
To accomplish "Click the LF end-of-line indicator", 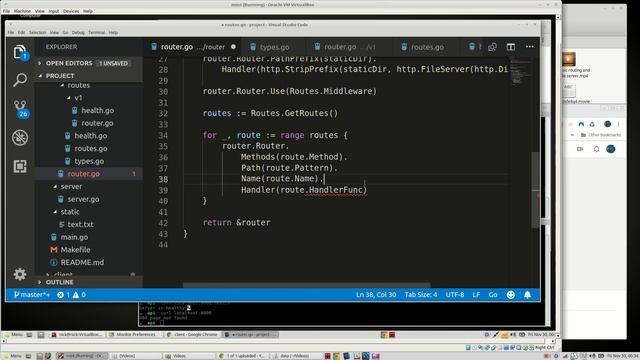I will [476, 295].
